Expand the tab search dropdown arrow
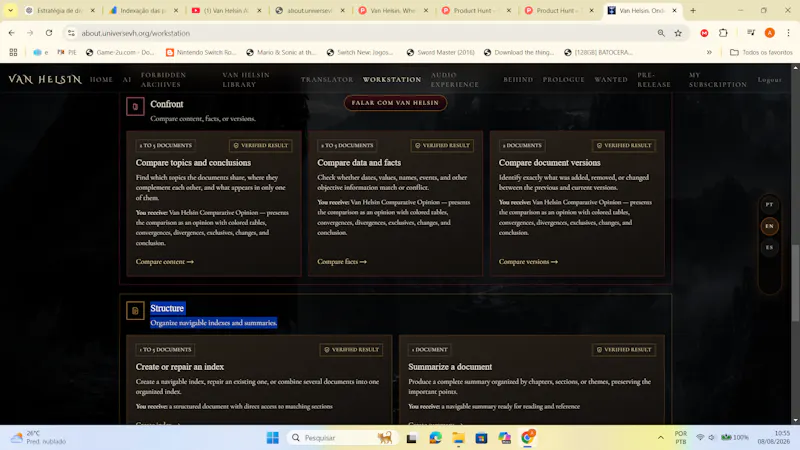Screen dimensions: 800x450 coord(10,10)
